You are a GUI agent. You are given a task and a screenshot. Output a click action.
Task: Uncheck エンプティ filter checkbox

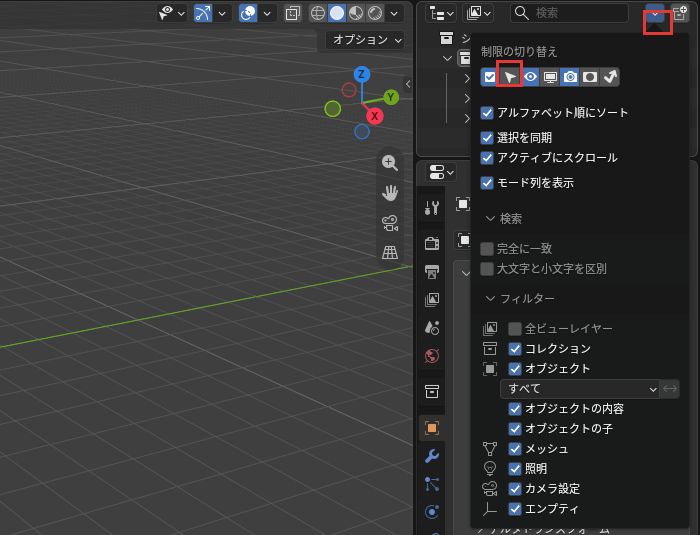click(515, 509)
